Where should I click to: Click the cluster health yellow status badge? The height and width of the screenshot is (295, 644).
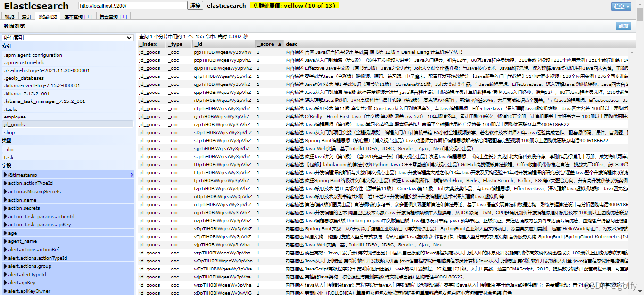click(x=294, y=6)
